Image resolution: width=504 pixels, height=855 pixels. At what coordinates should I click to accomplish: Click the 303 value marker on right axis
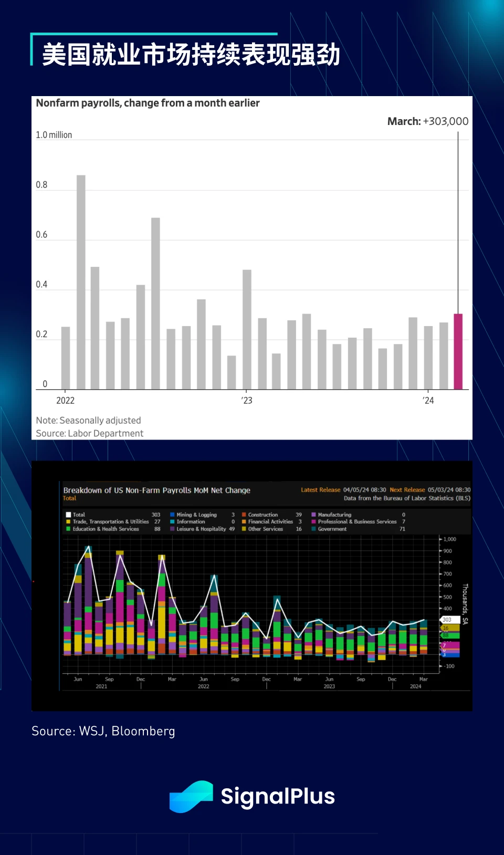coord(447,620)
